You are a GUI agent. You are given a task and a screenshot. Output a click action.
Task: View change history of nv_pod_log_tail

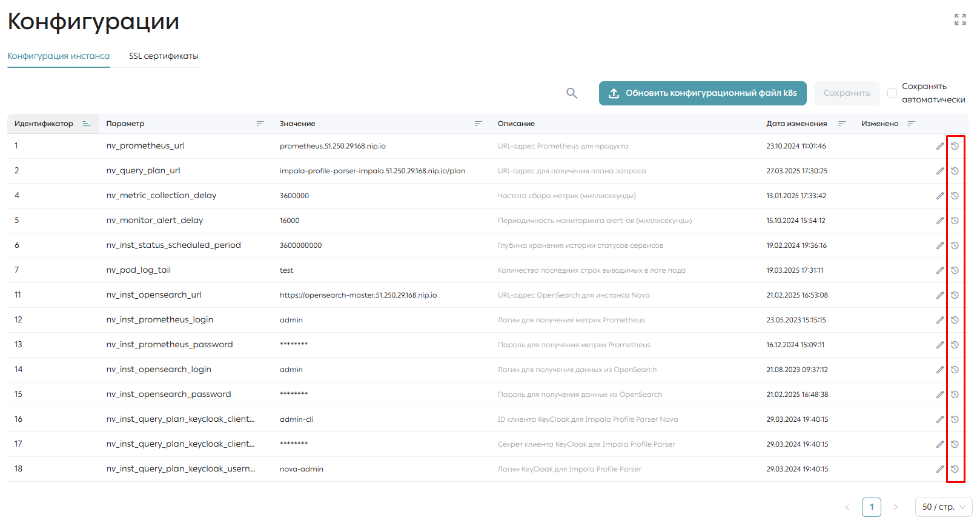click(x=955, y=270)
